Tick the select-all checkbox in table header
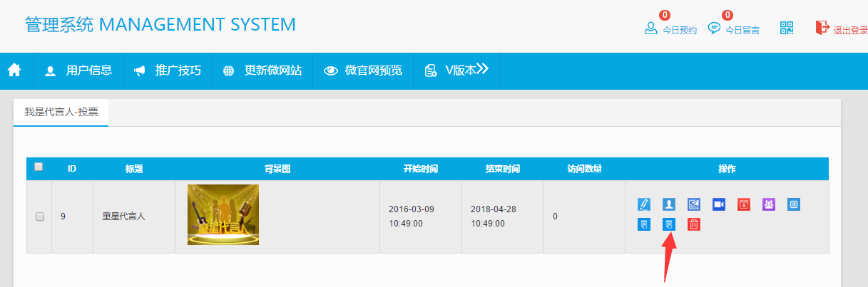The height and width of the screenshot is (287, 868). tap(39, 167)
